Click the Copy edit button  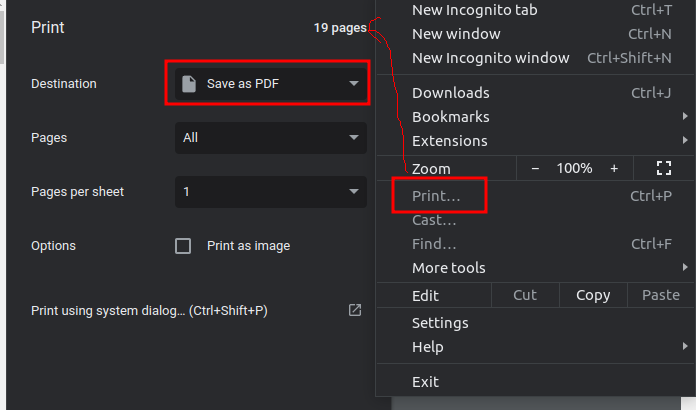point(593,295)
